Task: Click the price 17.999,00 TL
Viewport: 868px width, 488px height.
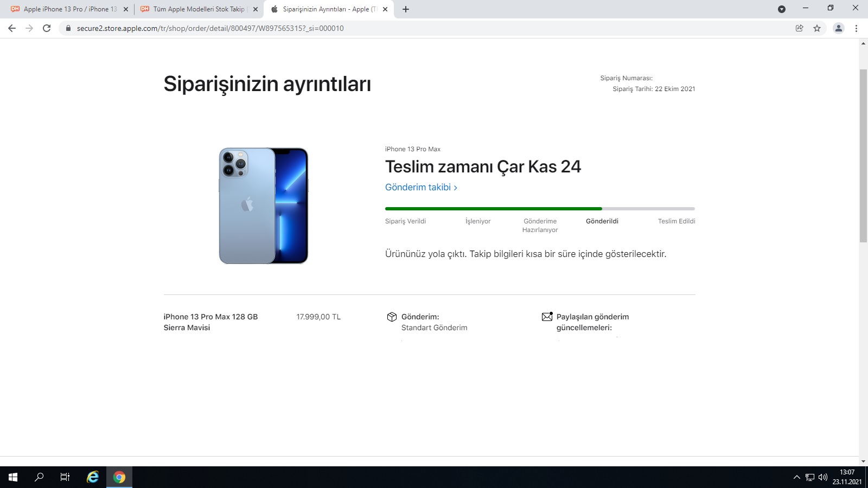Action: tap(318, 317)
